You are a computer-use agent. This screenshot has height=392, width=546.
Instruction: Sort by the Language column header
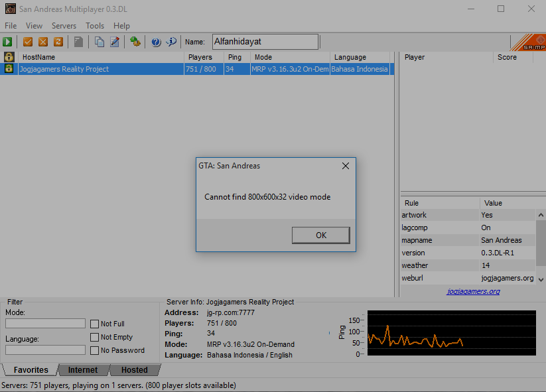(360, 57)
